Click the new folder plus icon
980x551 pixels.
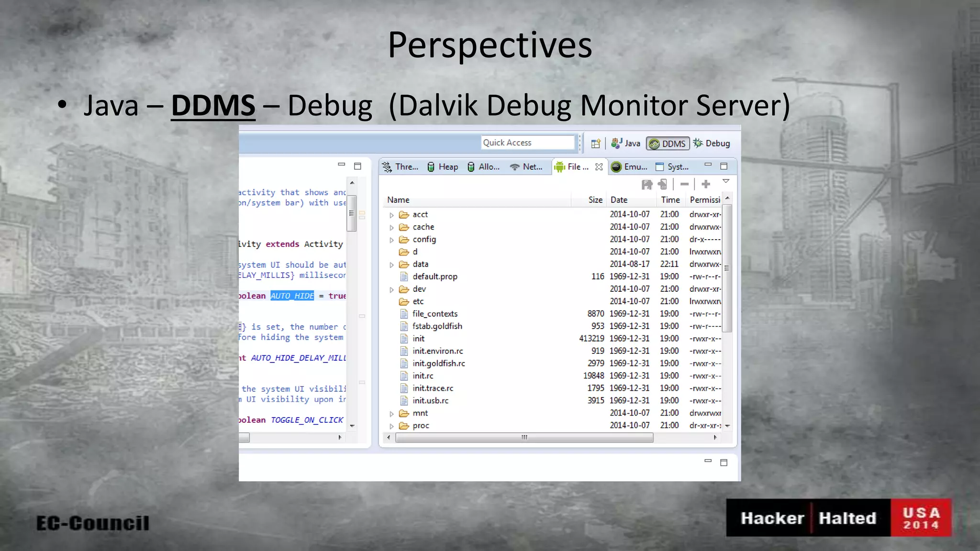pyautogui.click(x=706, y=184)
